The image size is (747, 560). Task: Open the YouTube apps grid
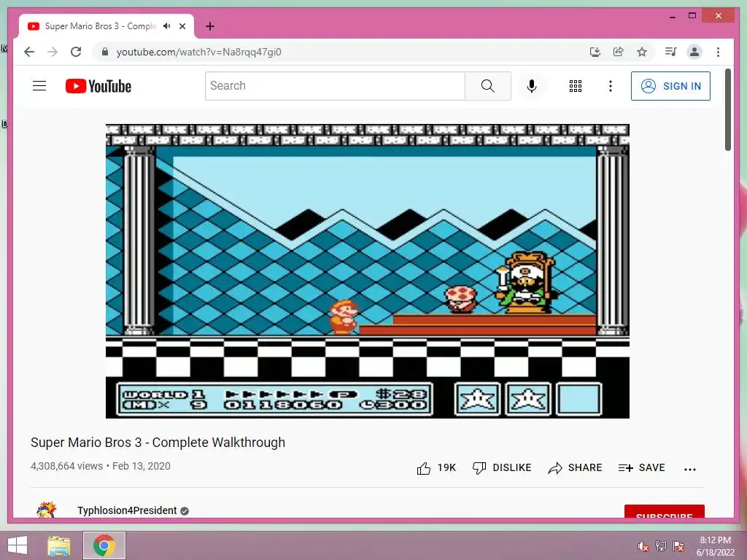[x=576, y=86]
